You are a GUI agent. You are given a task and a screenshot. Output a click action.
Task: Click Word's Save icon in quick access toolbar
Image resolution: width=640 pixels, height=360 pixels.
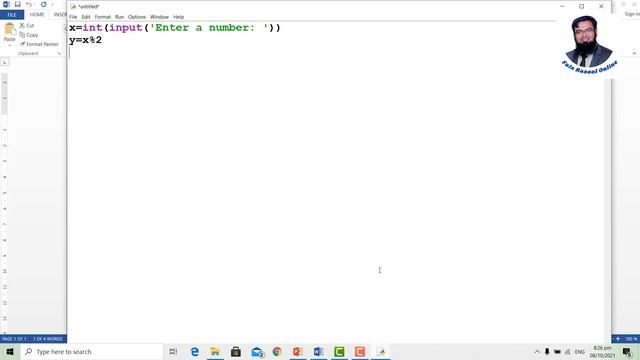coord(18,4)
